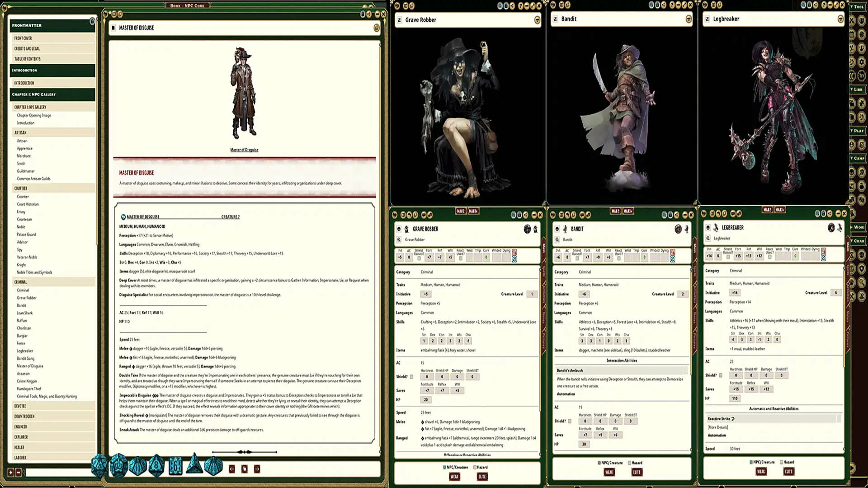
Task: Click the search magnifier beside Grave Robber name
Action: (x=399, y=240)
